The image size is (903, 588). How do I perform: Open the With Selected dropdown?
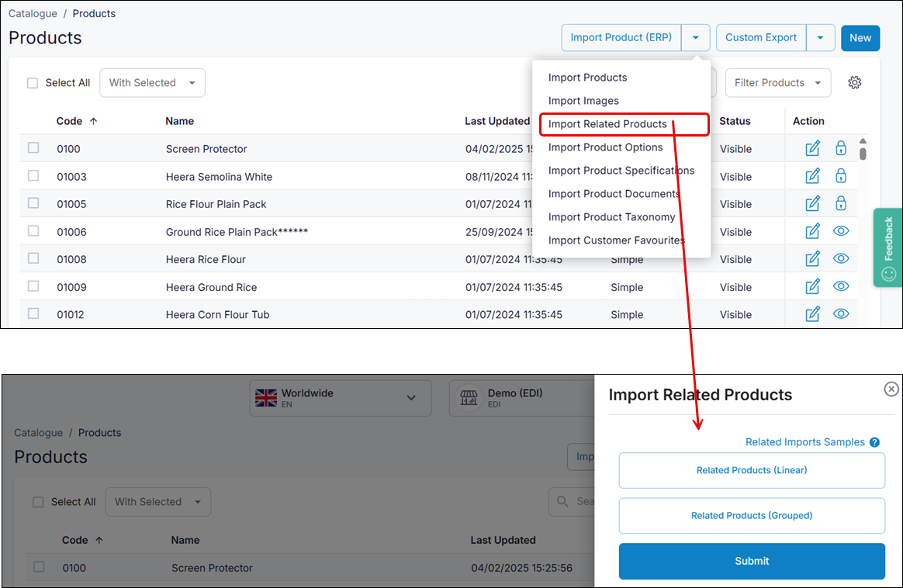click(152, 82)
